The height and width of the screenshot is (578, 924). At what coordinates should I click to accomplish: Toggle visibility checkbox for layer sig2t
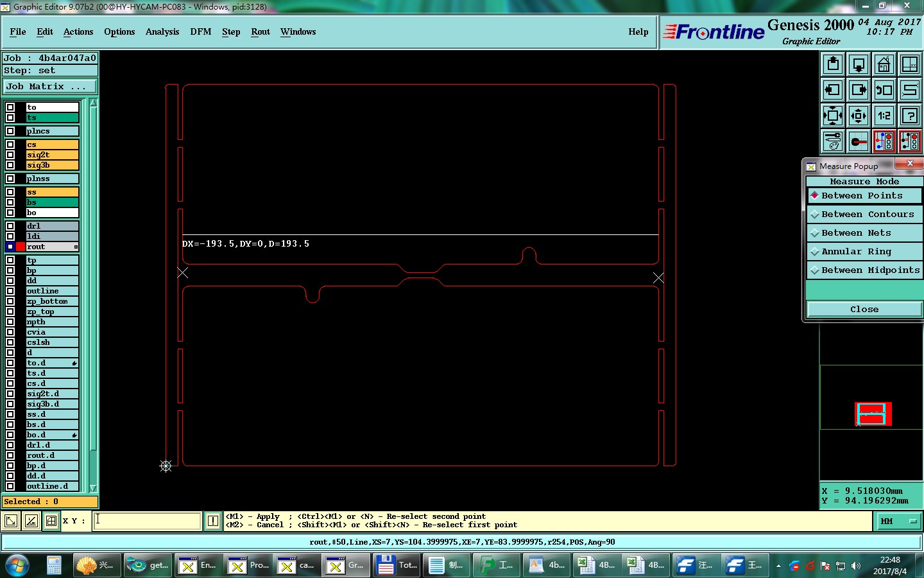tap(10, 155)
